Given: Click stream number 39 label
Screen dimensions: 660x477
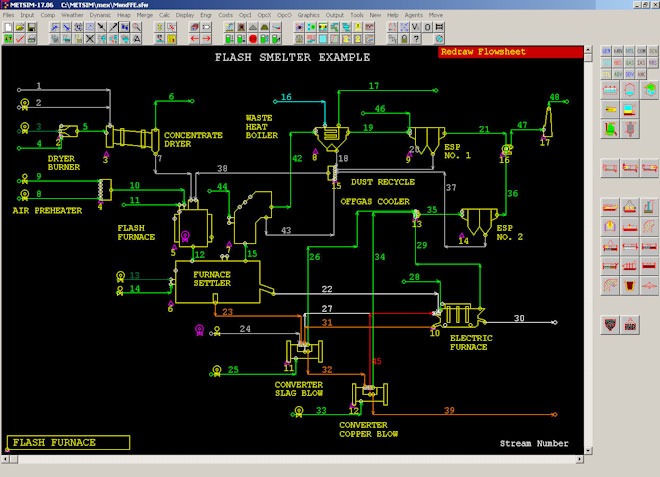Looking at the screenshot, I should [x=449, y=410].
